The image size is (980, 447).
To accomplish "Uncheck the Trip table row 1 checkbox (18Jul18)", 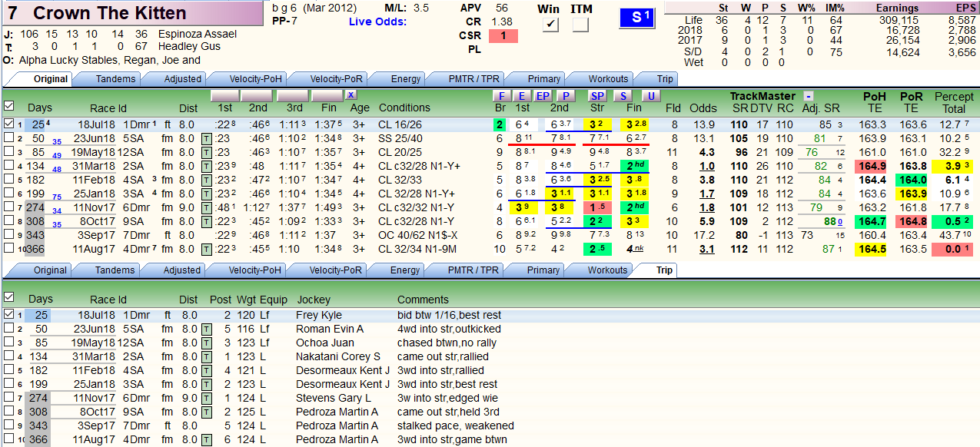I will [x=8, y=315].
